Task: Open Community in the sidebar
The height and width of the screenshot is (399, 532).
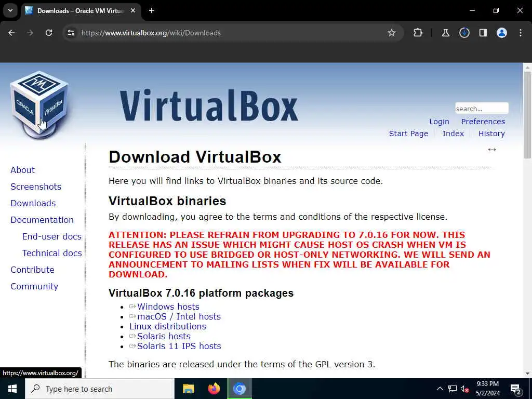Action: click(x=34, y=286)
